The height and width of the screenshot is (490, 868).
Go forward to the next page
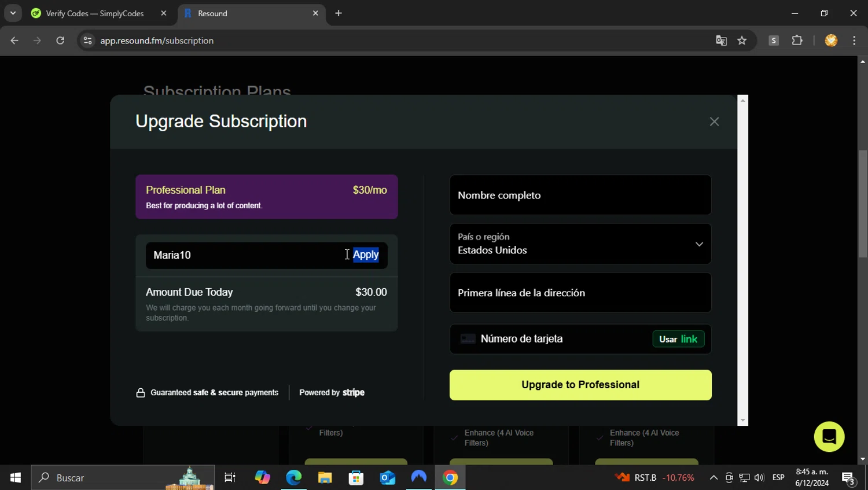(x=37, y=40)
